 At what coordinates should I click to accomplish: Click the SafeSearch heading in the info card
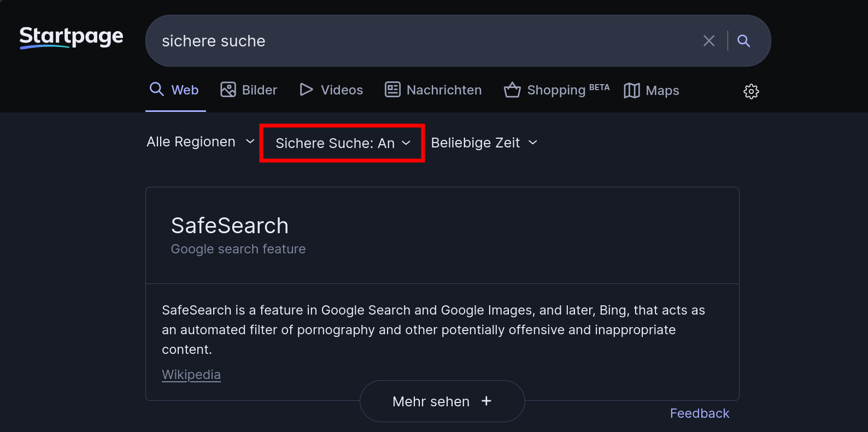tap(230, 226)
